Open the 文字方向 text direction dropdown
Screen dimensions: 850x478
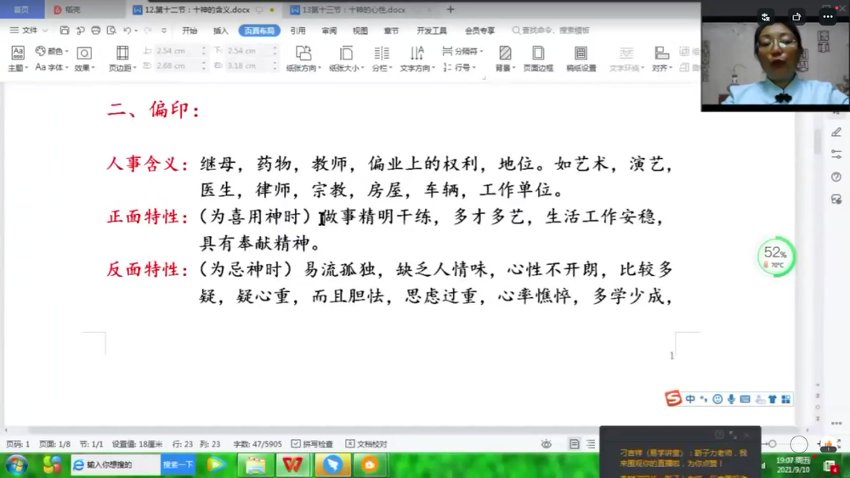(417, 58)
